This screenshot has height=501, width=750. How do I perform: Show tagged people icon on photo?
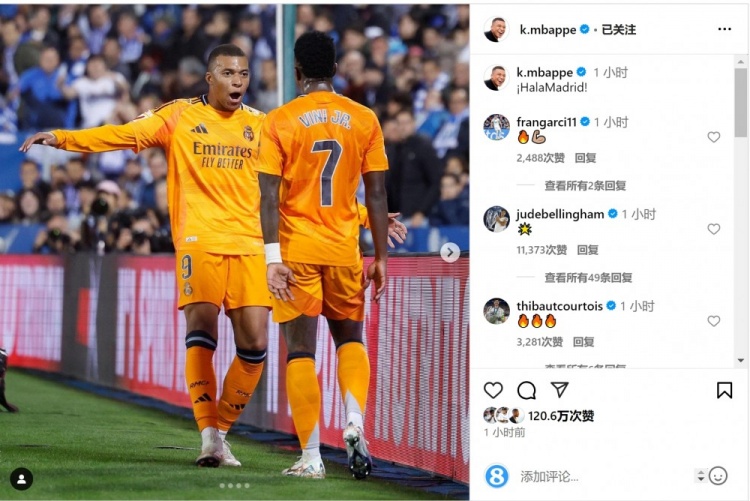pos(22,479)
